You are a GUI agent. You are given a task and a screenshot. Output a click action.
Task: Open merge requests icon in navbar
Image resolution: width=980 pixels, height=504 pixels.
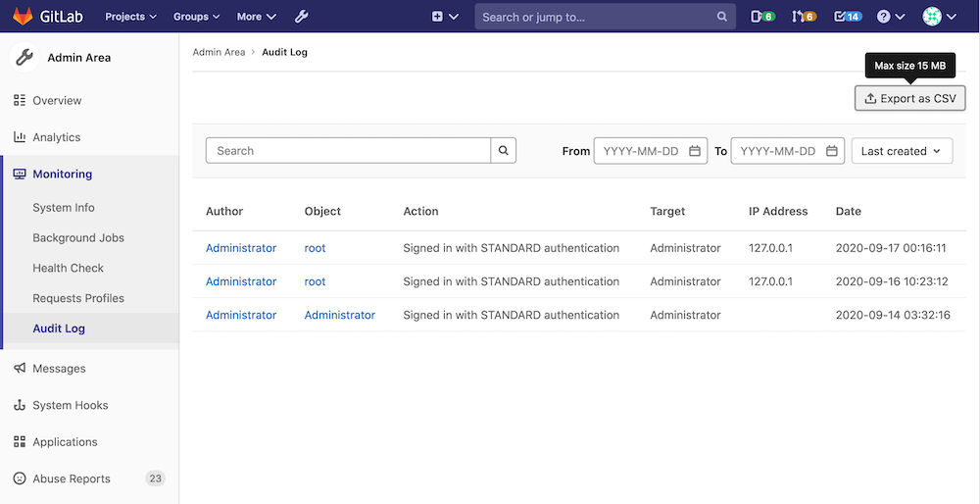click(x=804, y=17)
